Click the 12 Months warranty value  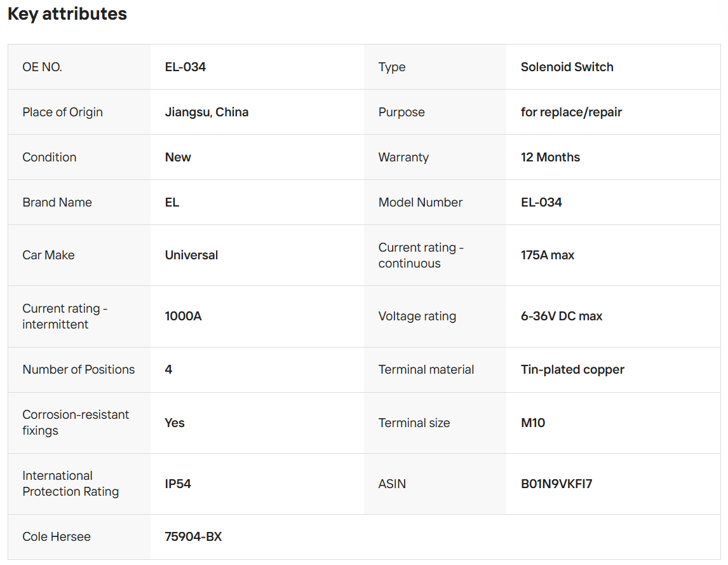[x=550, y=157]
